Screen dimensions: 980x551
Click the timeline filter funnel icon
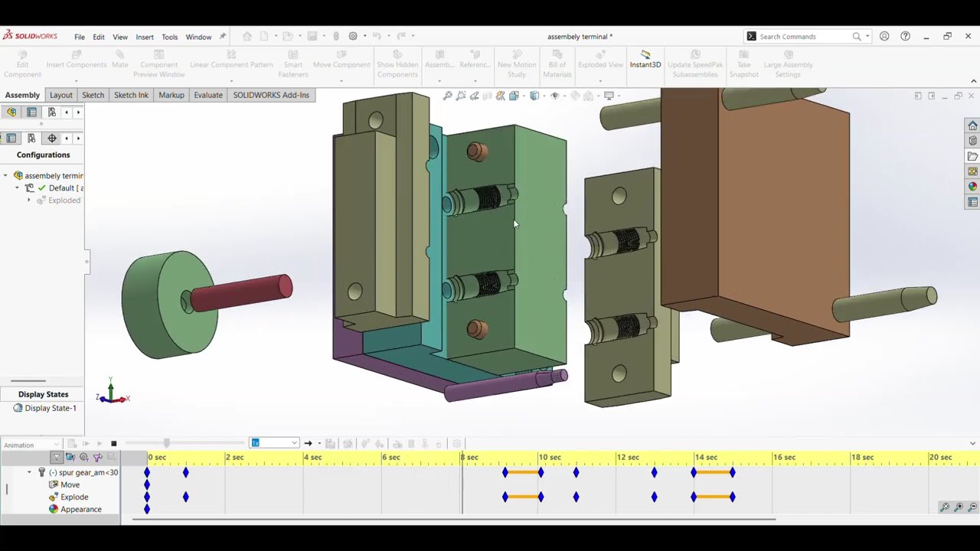[x=56, y=457]
